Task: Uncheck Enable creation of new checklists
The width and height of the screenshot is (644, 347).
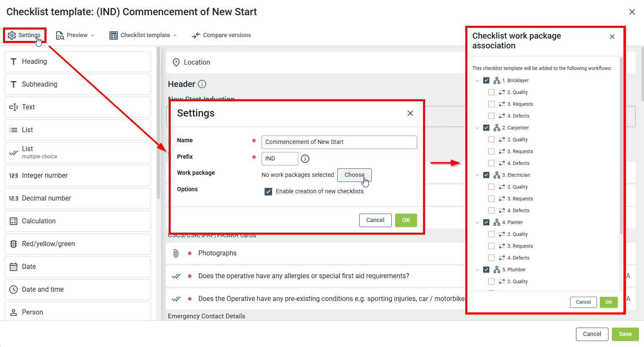Action: 268,192
